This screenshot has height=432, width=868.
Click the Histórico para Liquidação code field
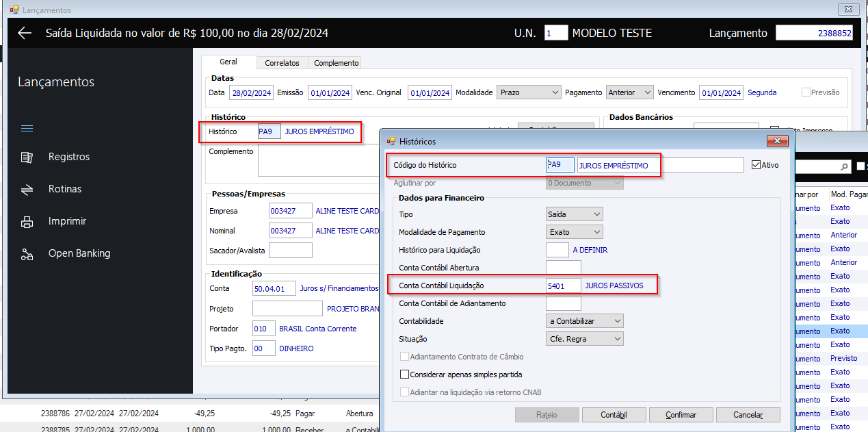point(557,250)
